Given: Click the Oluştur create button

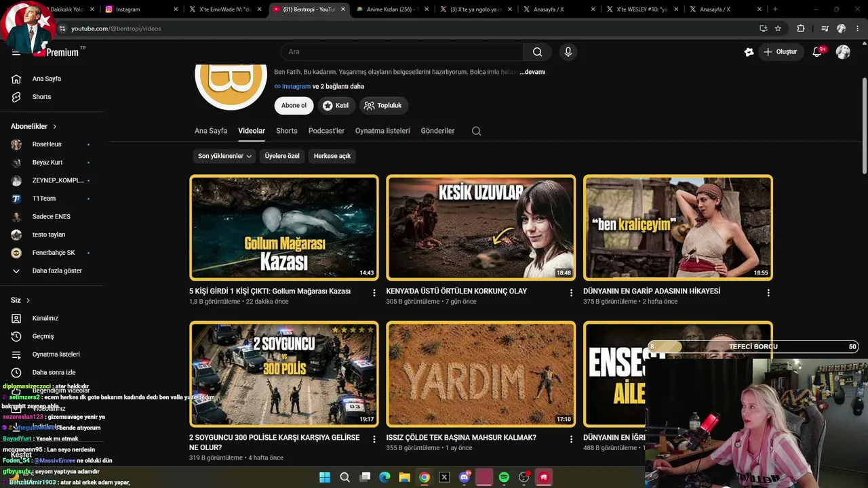Looking at the screenshot, I should [780, 52].
